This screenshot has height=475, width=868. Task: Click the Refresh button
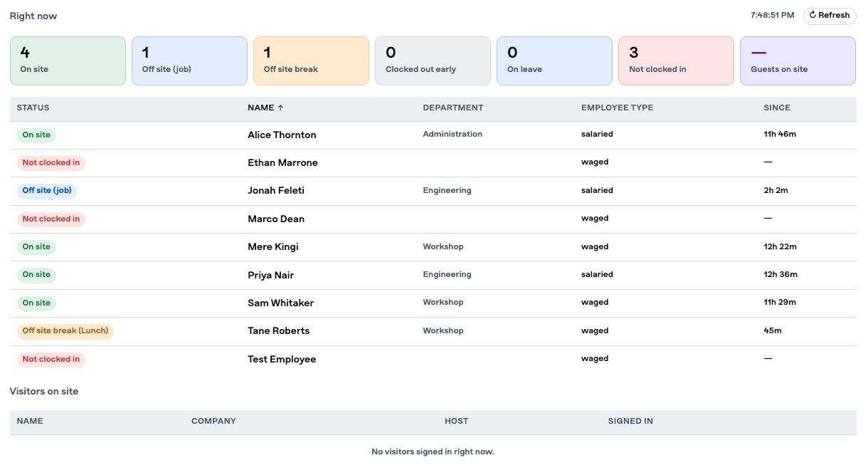pyautogui.click(x=830, y=16)
